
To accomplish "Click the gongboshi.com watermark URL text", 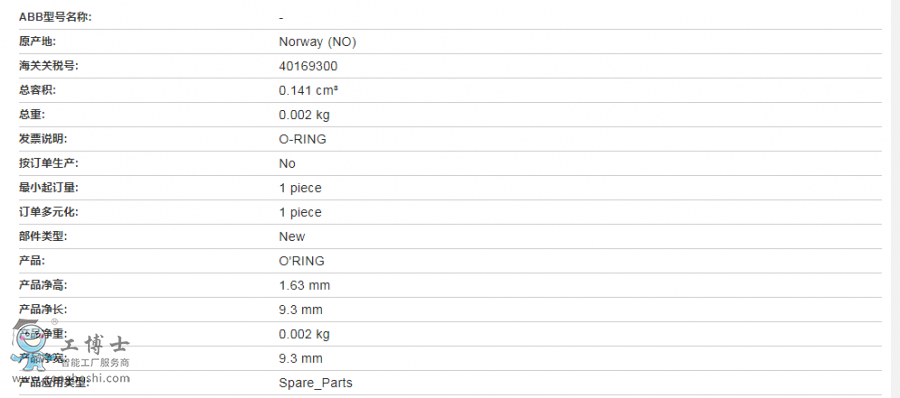I will point(71,378).
